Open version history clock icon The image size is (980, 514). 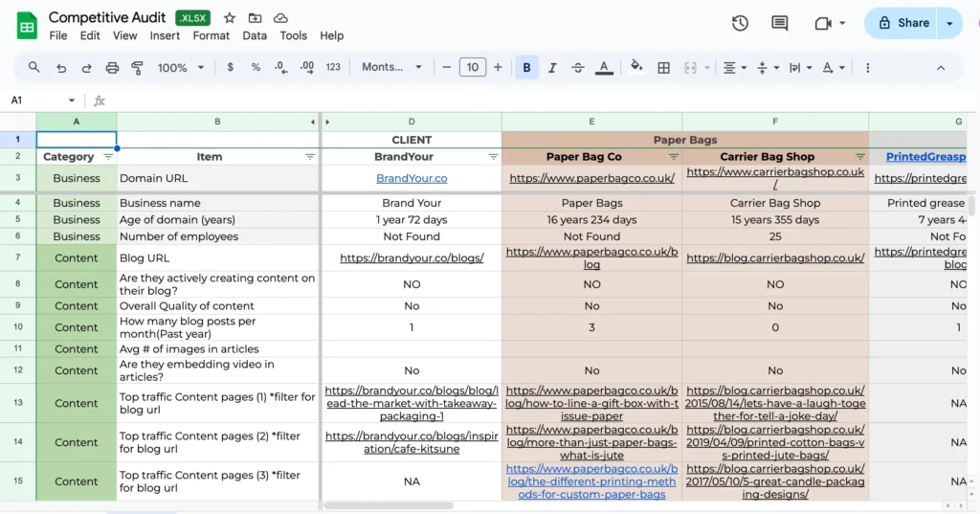(740, 23)
